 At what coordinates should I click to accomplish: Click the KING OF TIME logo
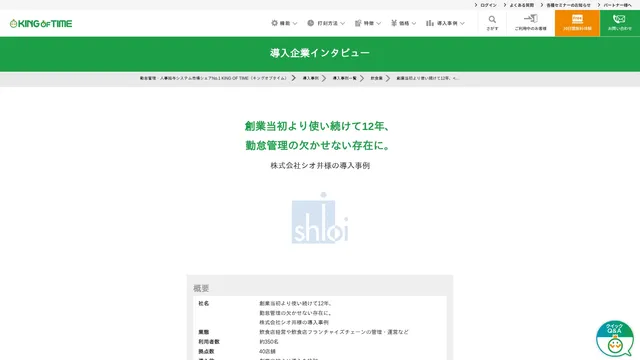point(41,24)
